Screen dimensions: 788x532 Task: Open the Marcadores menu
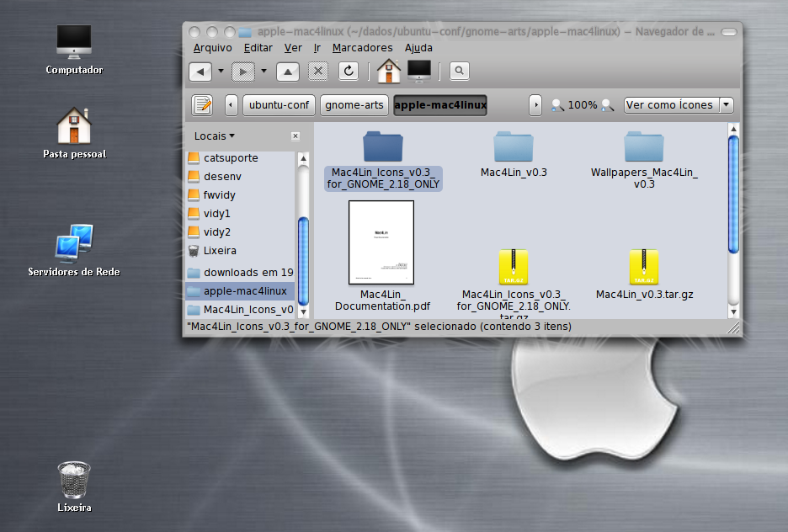pyautogui.click(x=362, y=48)
